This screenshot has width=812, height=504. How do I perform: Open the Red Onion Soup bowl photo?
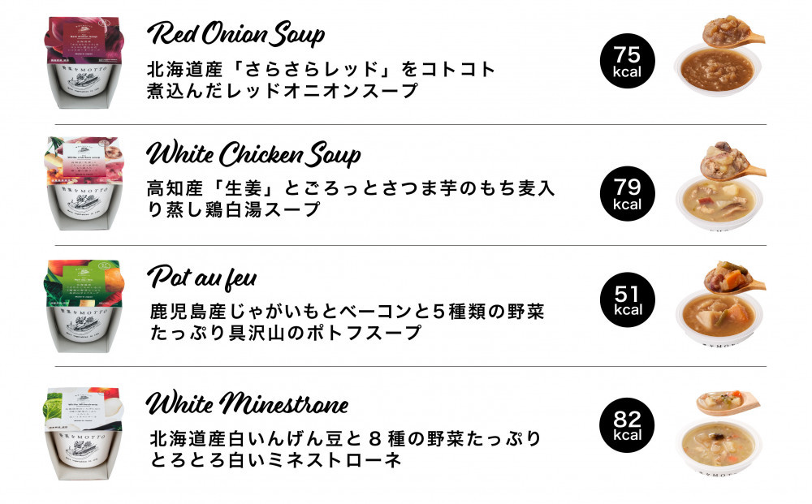tap(719, 56)
